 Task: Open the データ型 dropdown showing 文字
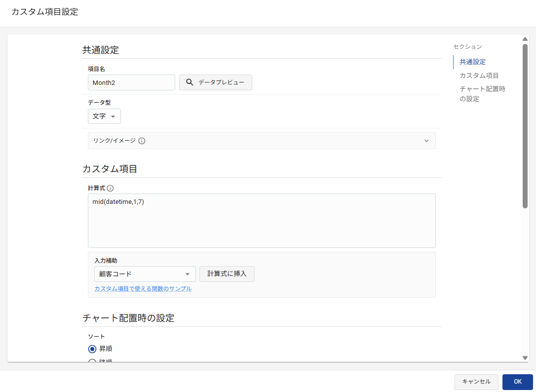click(104, 117)
